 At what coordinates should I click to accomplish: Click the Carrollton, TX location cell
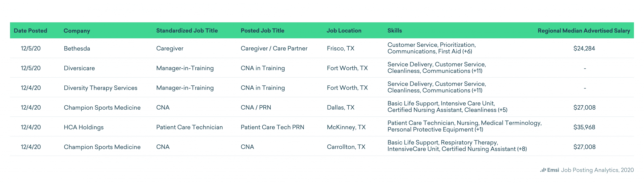pyautogui.click(x=346, y=147)
